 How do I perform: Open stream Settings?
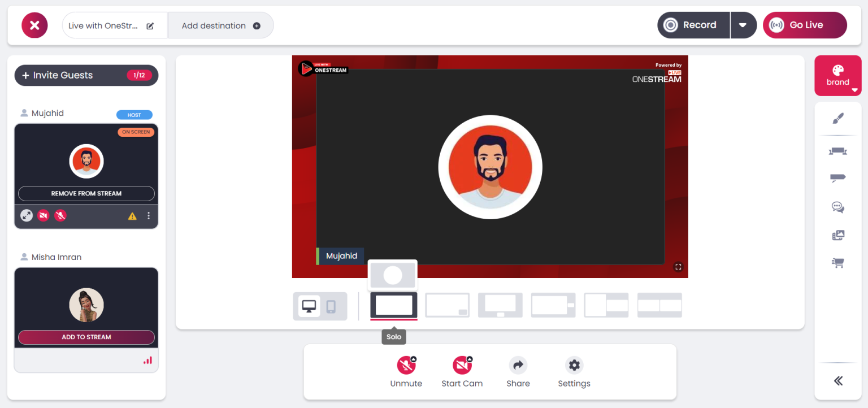pyautogui.click(x=574, y=366)
